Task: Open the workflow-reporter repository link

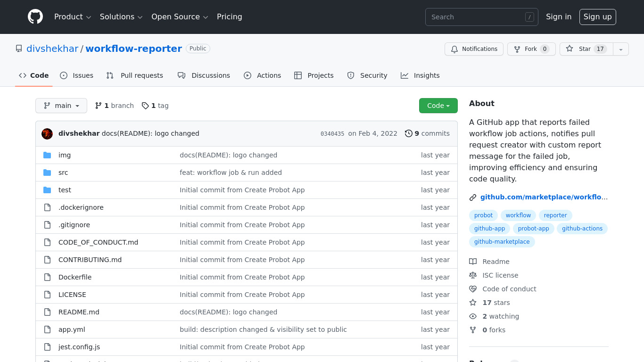Action: pyautogui.click(x=133, y=49)
